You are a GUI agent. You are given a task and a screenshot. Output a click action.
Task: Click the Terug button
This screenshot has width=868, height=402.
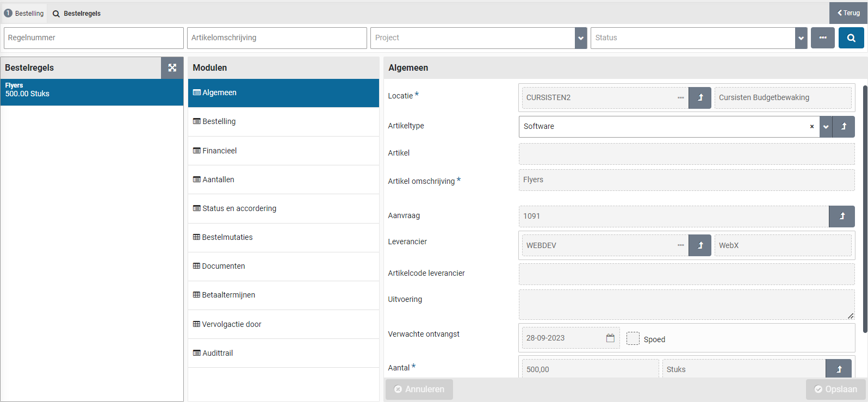[848, 13]
